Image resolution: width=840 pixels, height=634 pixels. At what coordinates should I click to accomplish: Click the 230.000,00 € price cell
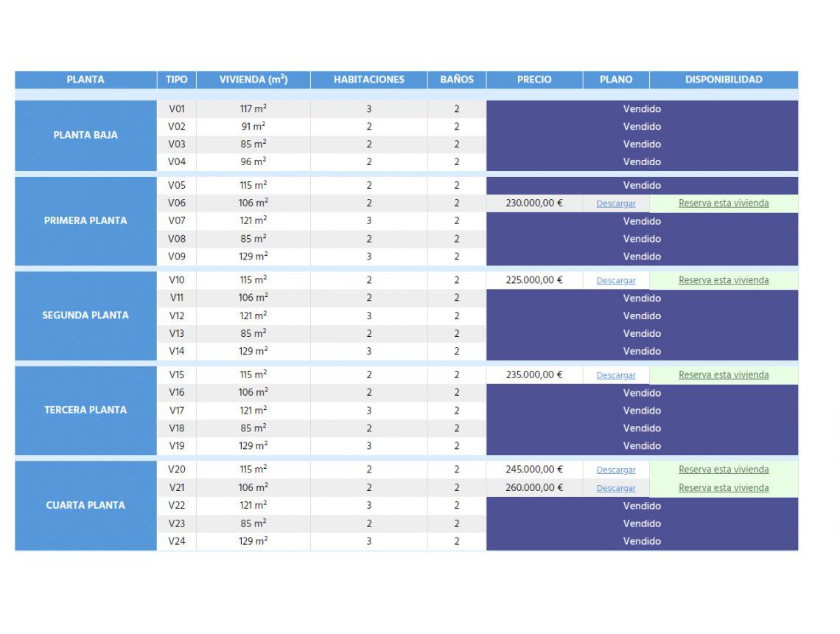(534, 203)
